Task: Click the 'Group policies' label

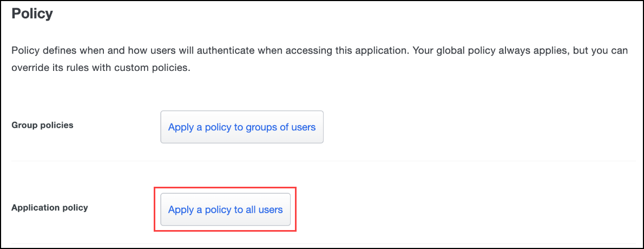Action: (x=42, y=126)
